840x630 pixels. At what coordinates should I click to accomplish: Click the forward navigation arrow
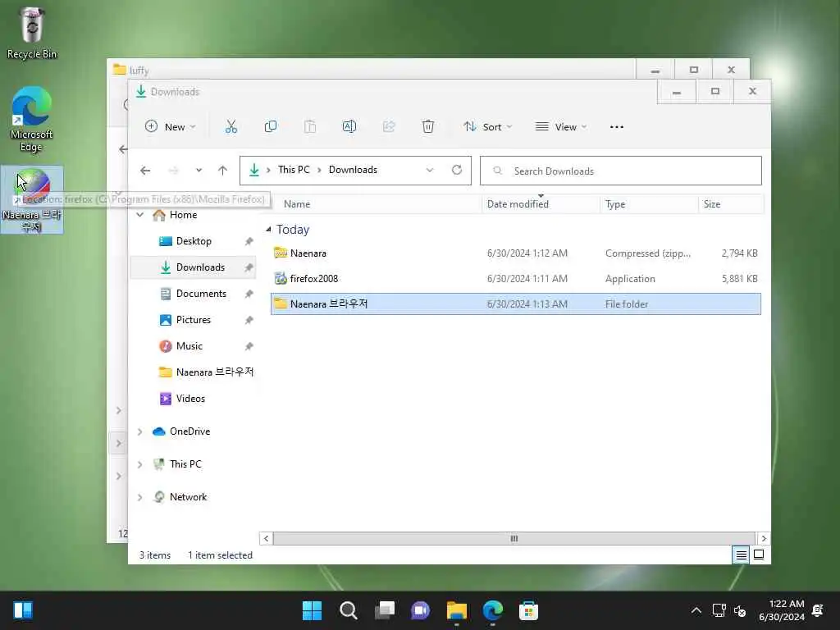pyautogui.click(x=174, y=171)
